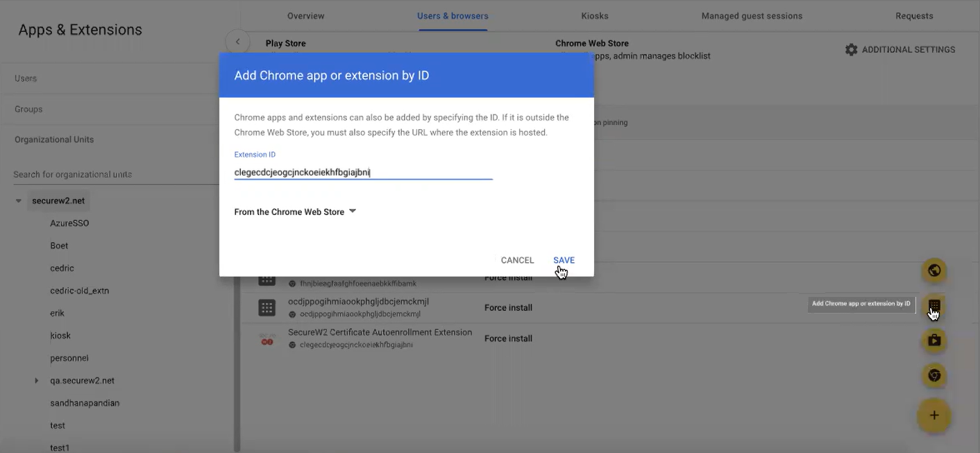The width and height of the screenshot is (980, 453).
Task: Switch to the Kiosks tab
Action: 594,16
